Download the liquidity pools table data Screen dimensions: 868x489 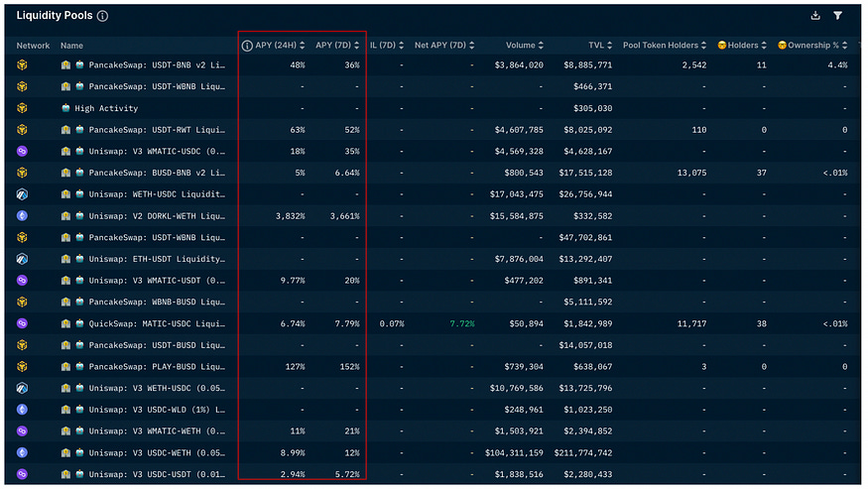(815, 16)
